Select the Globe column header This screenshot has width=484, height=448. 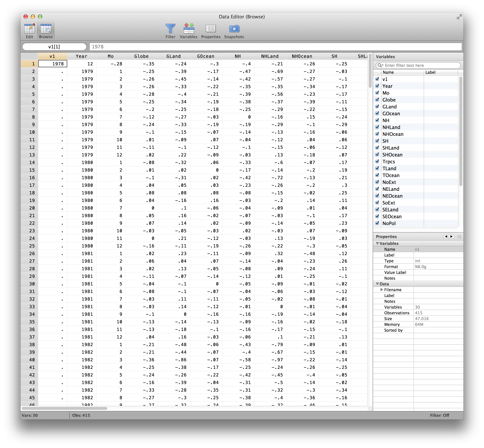(141, 56)
